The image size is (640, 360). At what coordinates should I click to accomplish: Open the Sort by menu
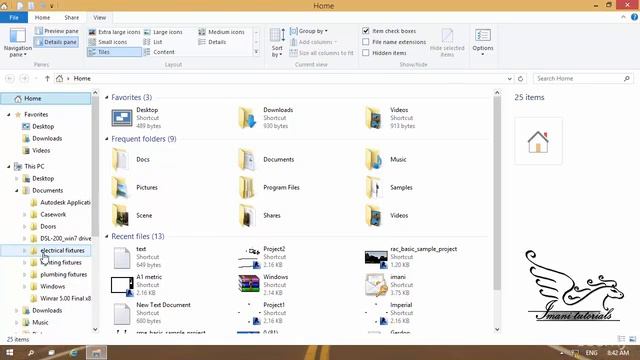coord(278,42)
